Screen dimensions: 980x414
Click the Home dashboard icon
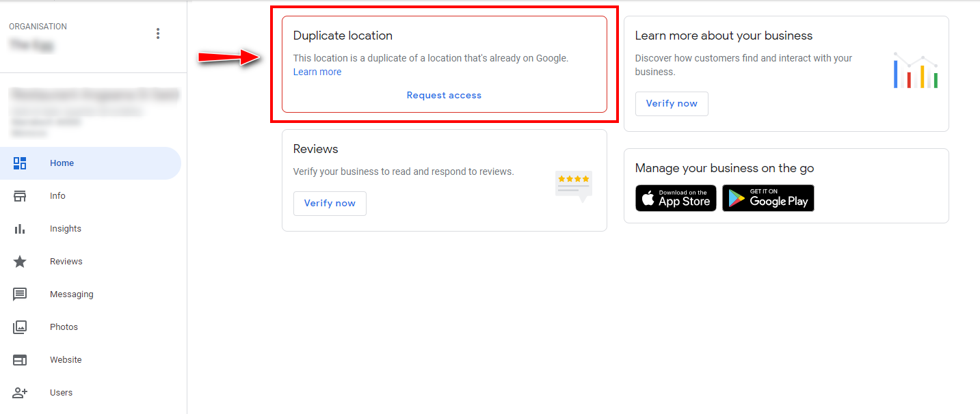(20, 163)
